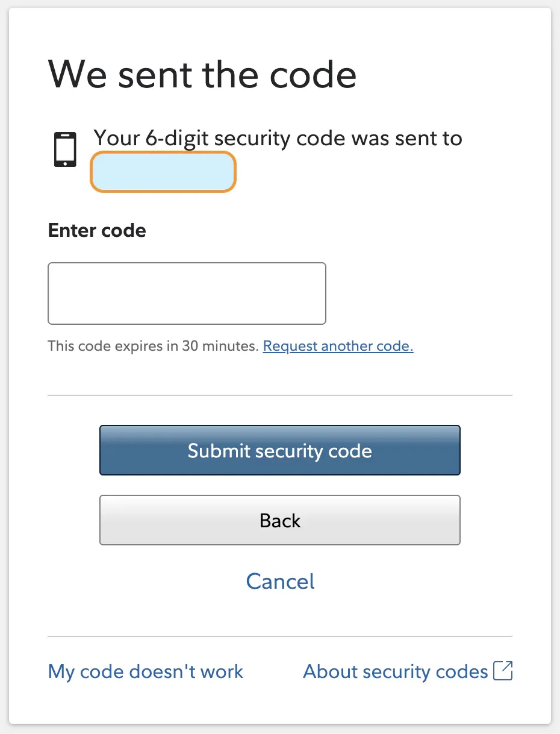This screenshot has width=560, height=734.
Task: Click My code doesn't work
Action: tap(145, 671)
